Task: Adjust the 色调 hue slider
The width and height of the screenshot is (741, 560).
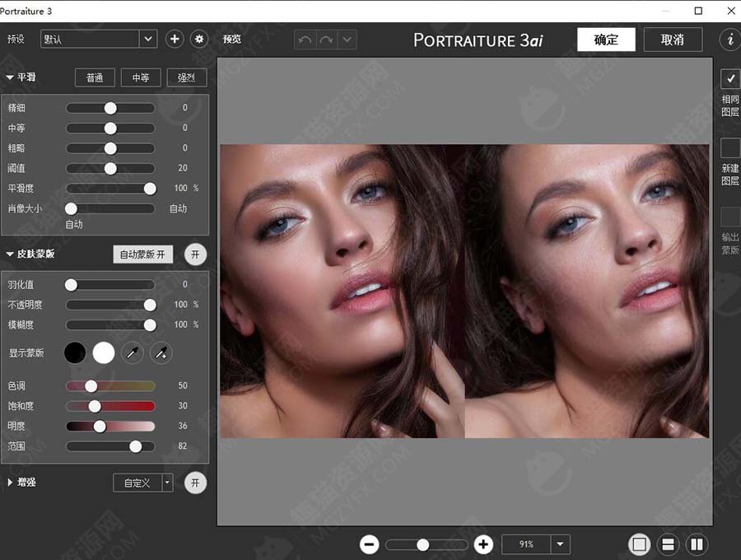Action: tap(91, 386)
